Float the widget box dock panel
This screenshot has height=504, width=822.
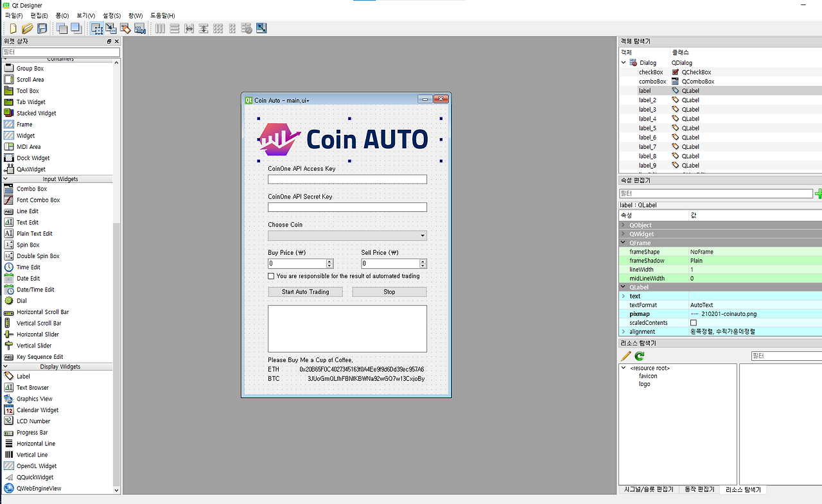(x=109, y=41)
